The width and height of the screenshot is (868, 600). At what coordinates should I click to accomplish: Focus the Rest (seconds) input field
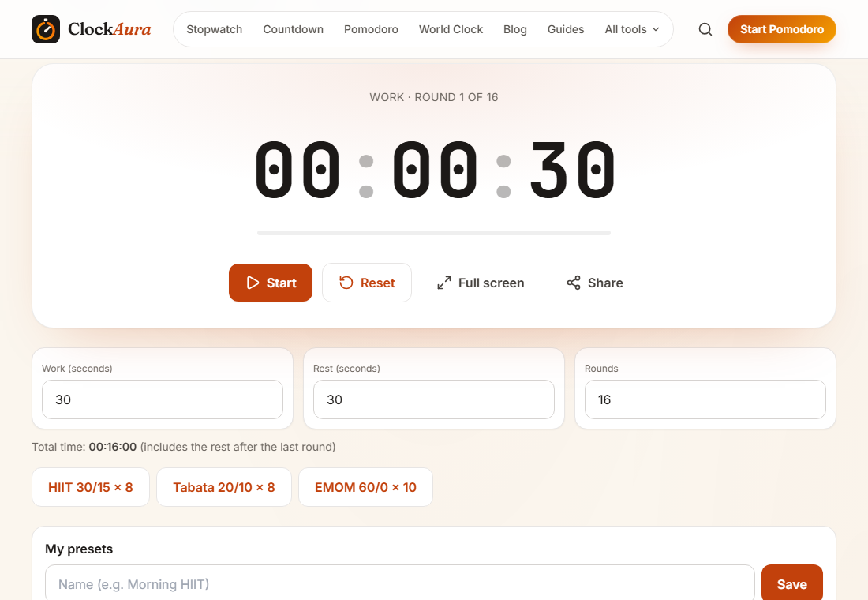click(x=433, y=399)
